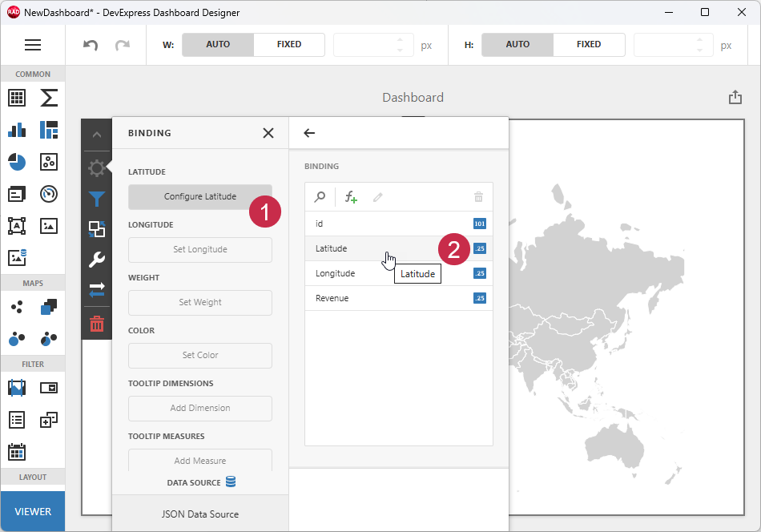Delete the map item using the red trash icon
Screen dimensions: 761x532
click(x=97, y=324)
